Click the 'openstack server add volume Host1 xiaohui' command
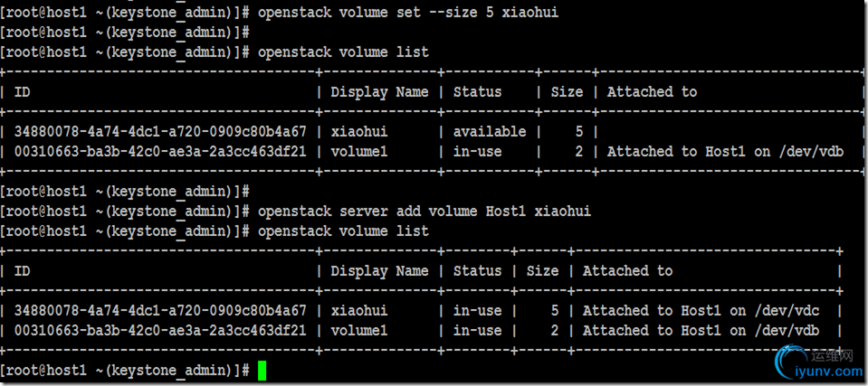Screen dimensions: 868x386 pos(424,212)
